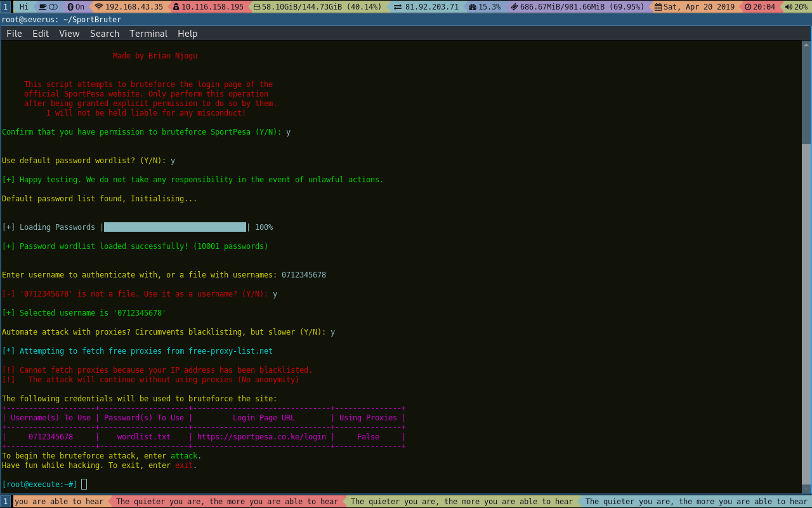
Task: Click the volume level 20%
Action: (x=801, y=6)
